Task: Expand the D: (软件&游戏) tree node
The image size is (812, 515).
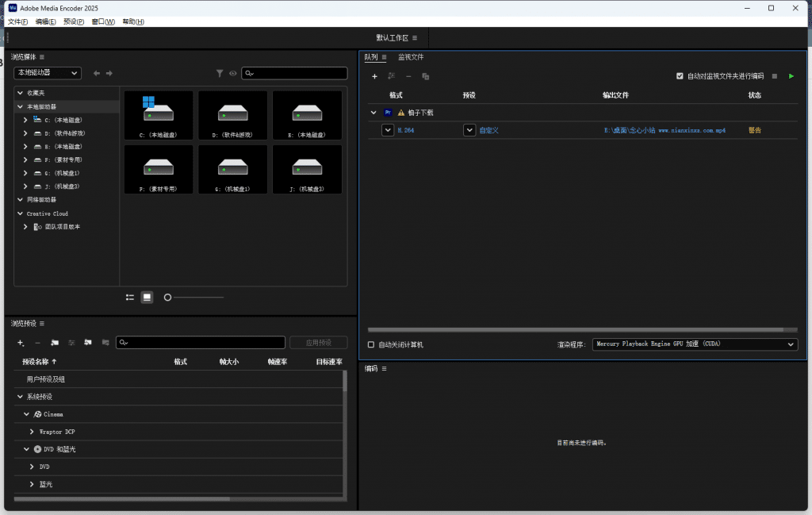Action: pyautogui.click(x=25, y=133)
